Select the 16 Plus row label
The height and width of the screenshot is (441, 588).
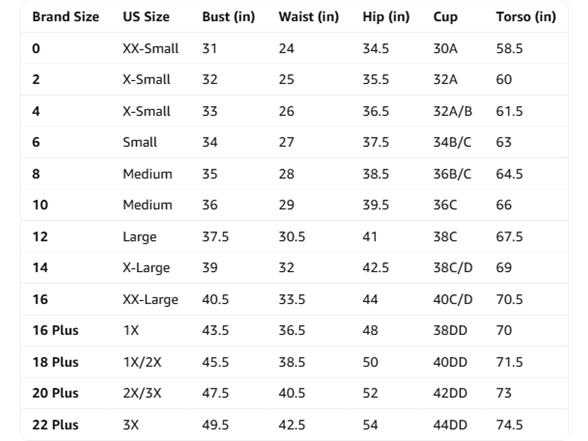pyautogui.click(x=55, y=330)
